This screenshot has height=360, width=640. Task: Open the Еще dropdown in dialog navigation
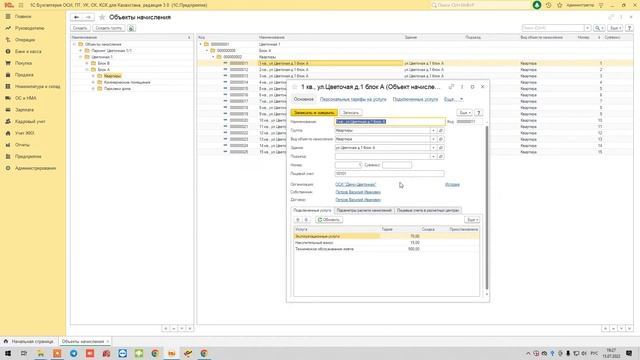coord(453,99)
